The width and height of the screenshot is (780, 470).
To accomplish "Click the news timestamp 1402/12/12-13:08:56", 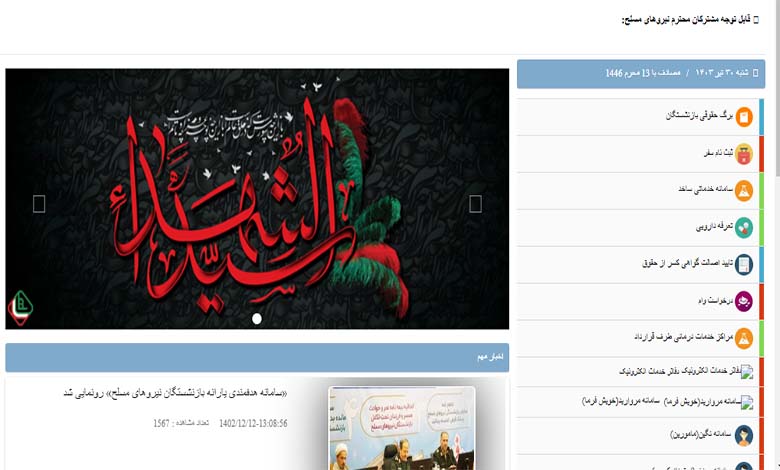I will coord(253,423).
